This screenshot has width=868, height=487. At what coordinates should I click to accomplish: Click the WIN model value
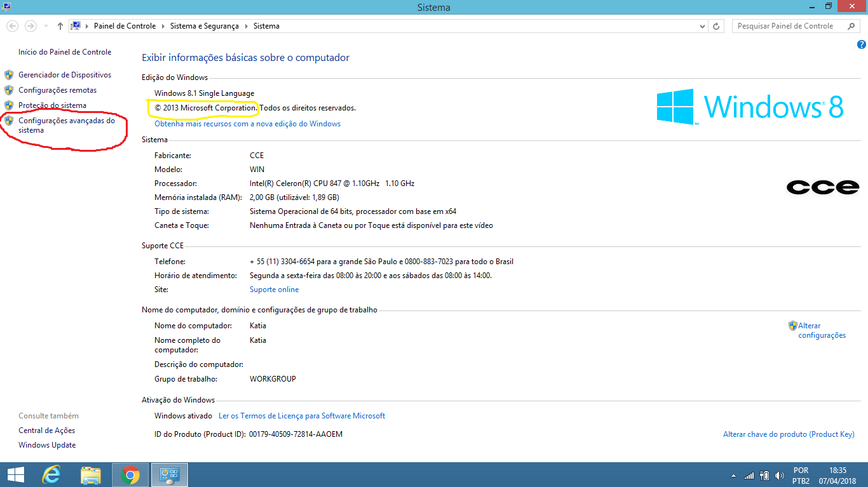(257, 170)
